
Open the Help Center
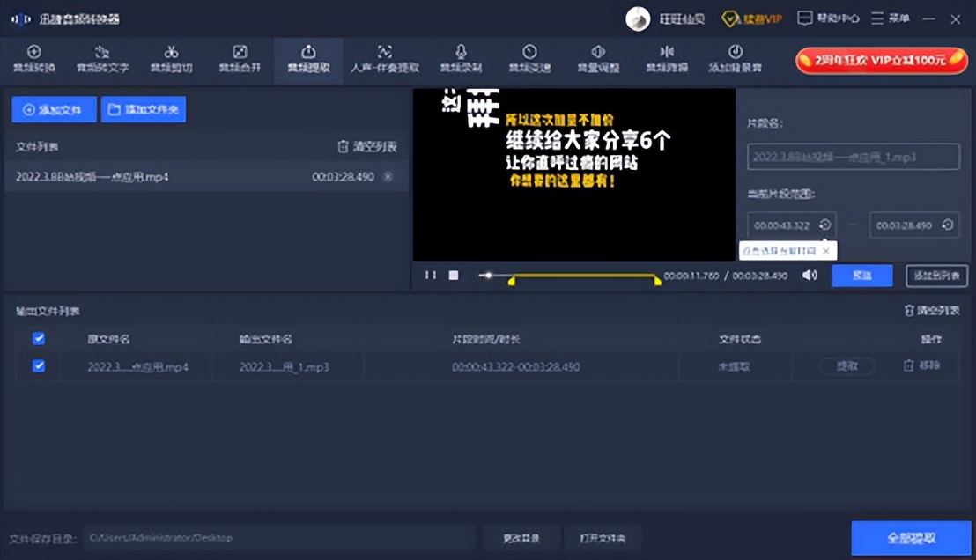828,18
